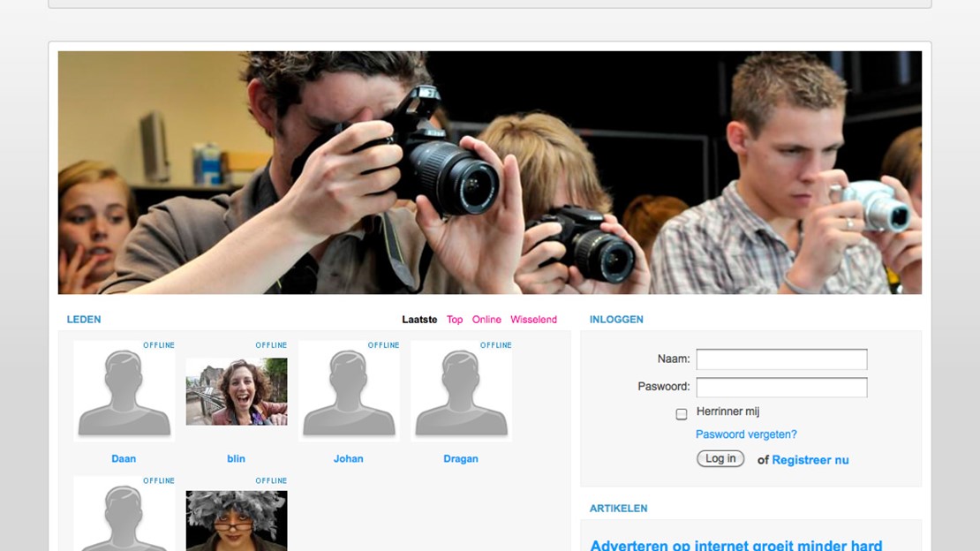This screenshot has height=551, width=980.
Task: Read 'Adverteren op internet groeit minder hard' article
Action: [735, 545]
